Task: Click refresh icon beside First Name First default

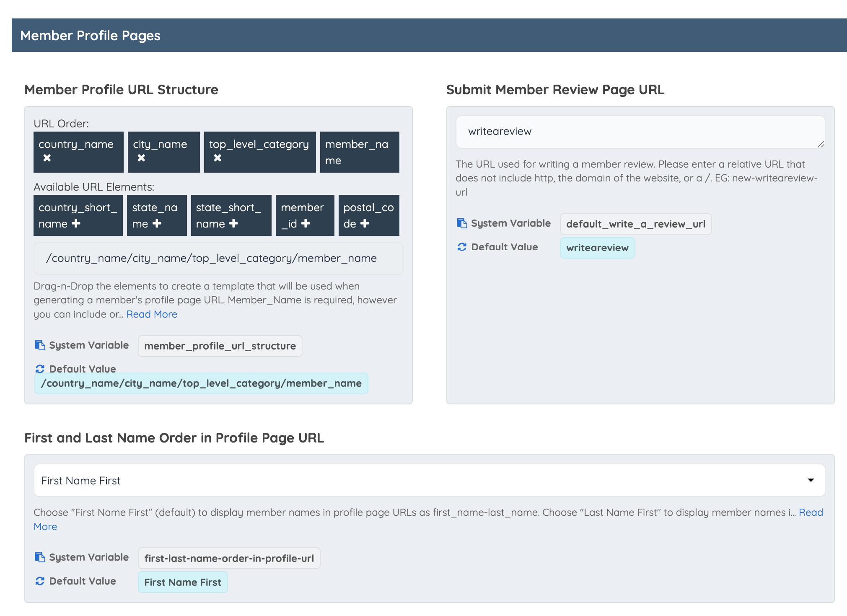Action: click(40, 581)
